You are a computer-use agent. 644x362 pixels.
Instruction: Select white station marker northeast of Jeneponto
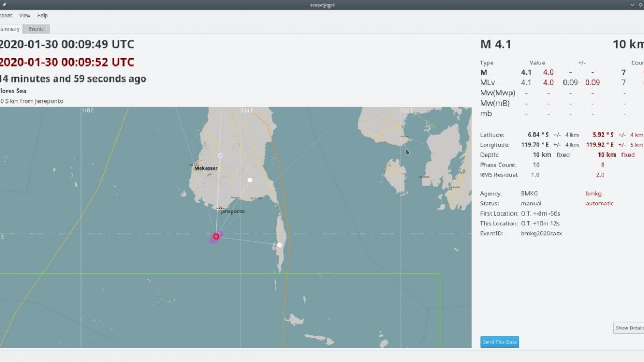250,180
